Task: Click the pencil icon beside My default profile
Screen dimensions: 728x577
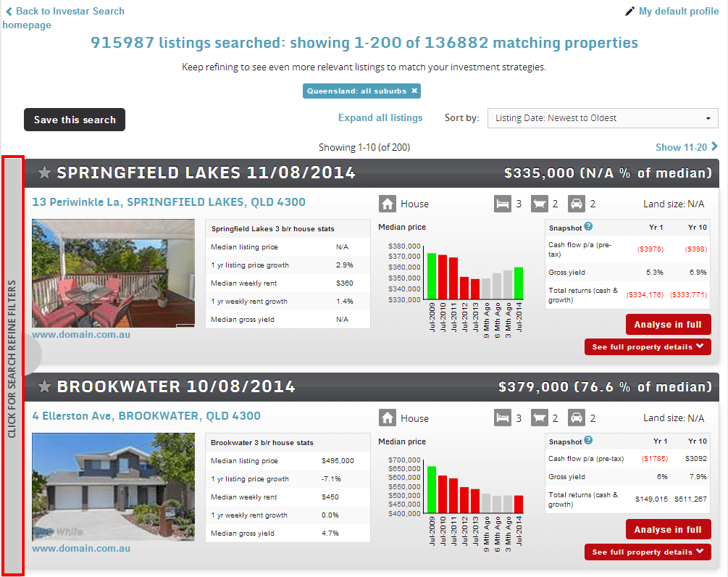Action: pyautogui.click(x=629, y=11)
